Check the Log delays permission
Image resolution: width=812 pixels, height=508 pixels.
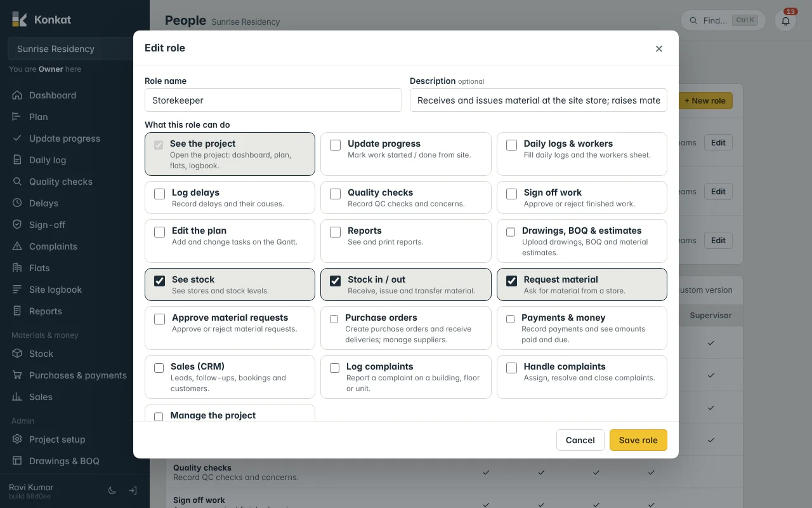160,194
